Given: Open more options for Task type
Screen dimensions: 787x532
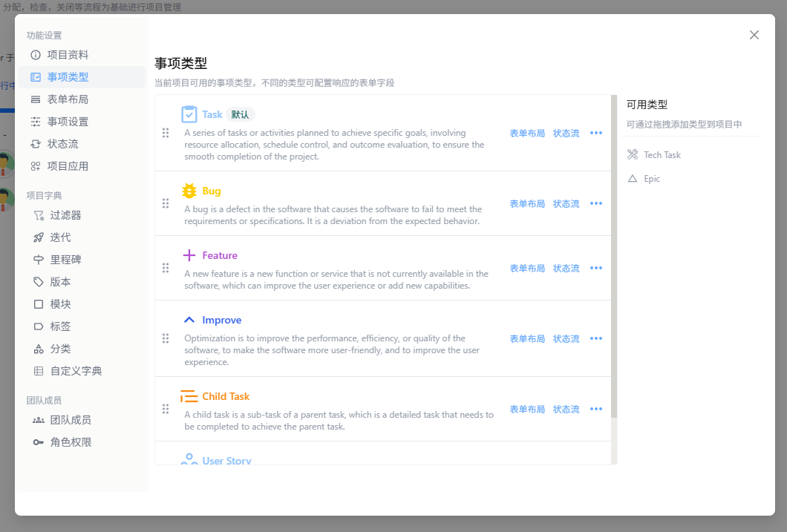Looking at the screenshot, I should tap(596, 133).
